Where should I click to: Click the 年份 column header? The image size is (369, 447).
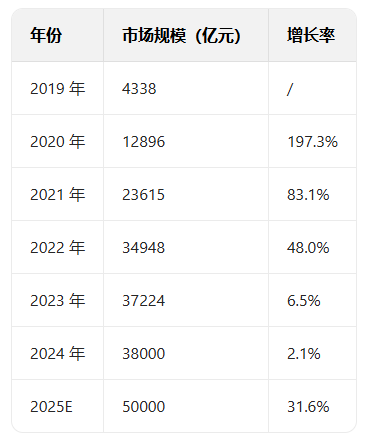click(x=46, y=35)
